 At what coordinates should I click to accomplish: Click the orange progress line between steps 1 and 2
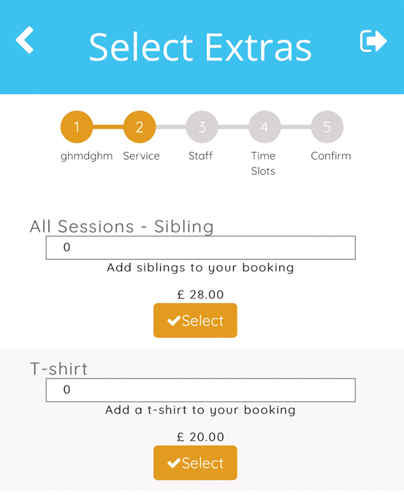108,127
